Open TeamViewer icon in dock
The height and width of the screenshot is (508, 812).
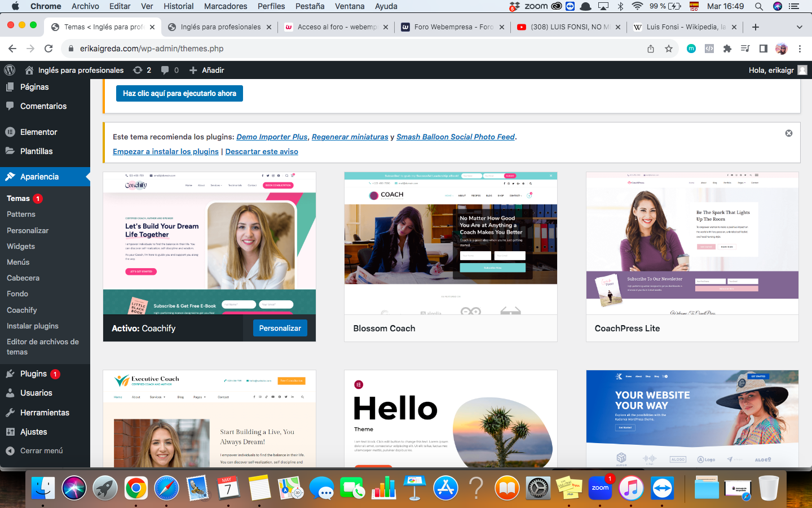[662, 488]
